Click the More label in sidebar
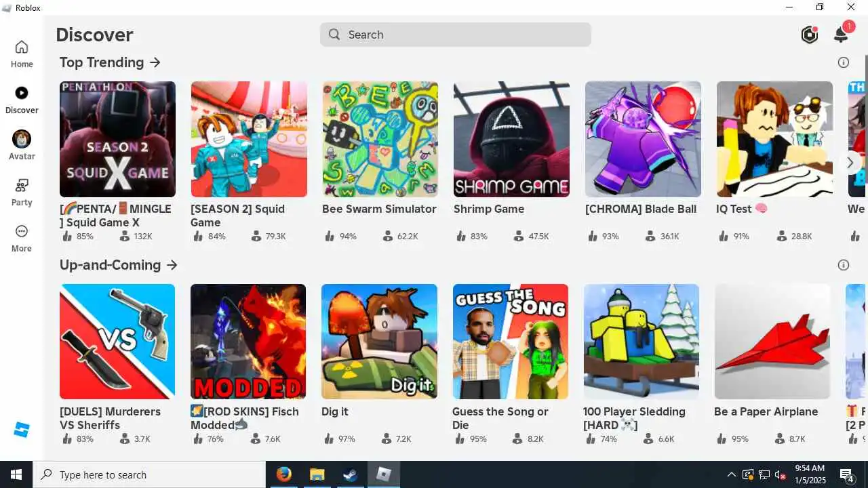Viewport: 868px width, 488px height. tap(22, 249)
